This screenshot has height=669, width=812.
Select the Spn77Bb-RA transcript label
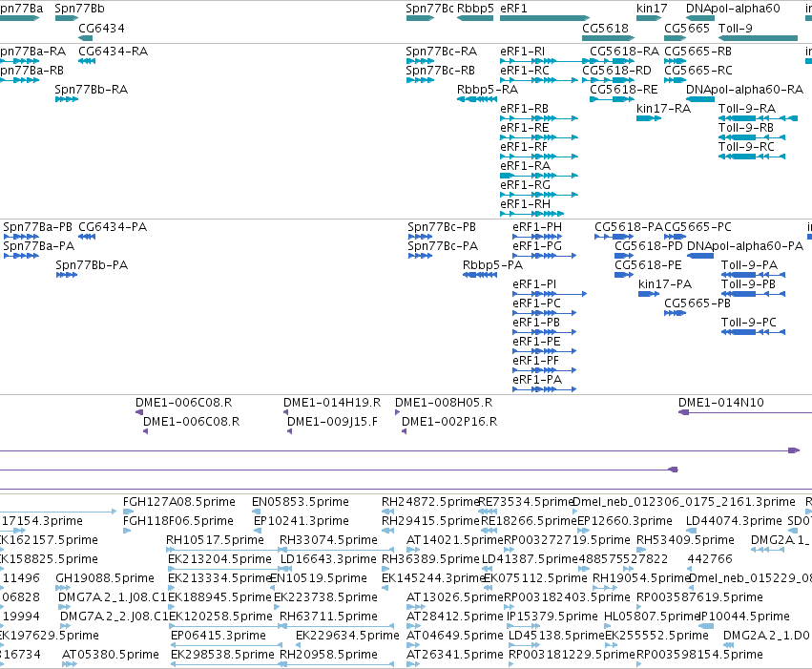coord(92,90)
